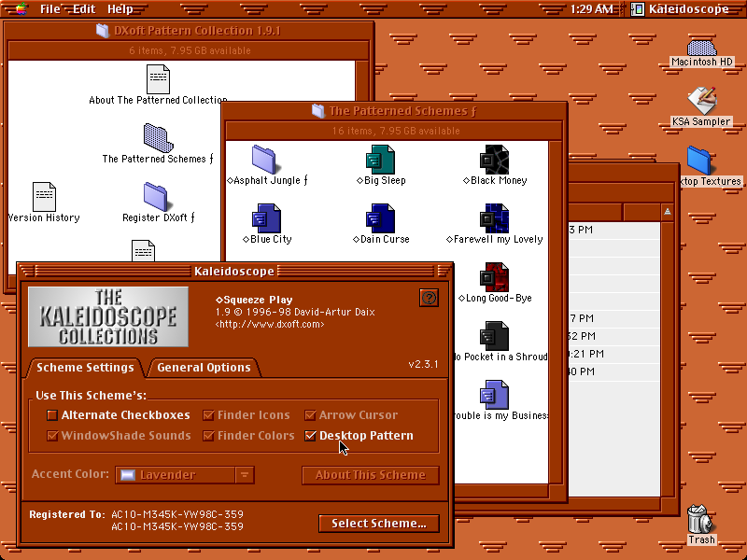Select the Dain Curse scheme icon
The width and height of the screenshot is (747, 560).
coord(380,218)
